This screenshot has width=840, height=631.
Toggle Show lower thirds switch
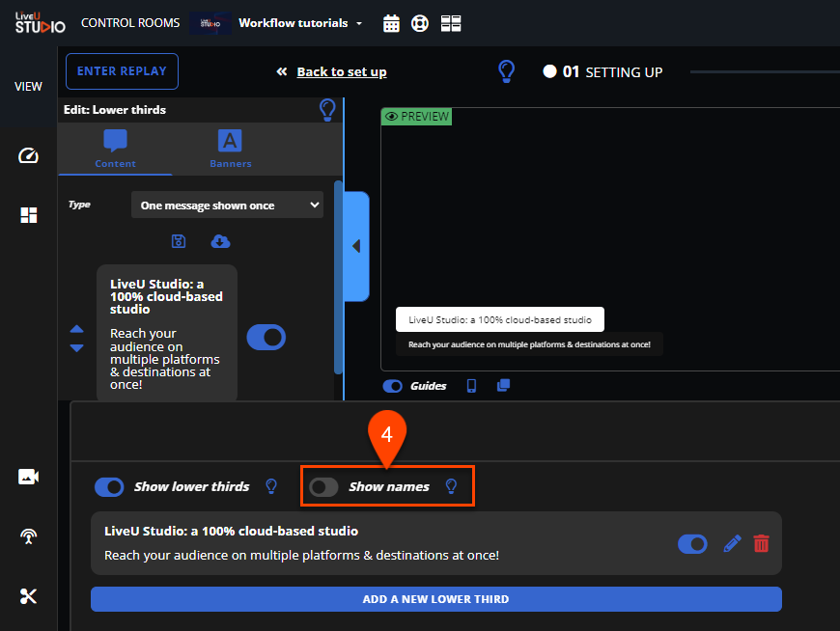coord(109,487)
